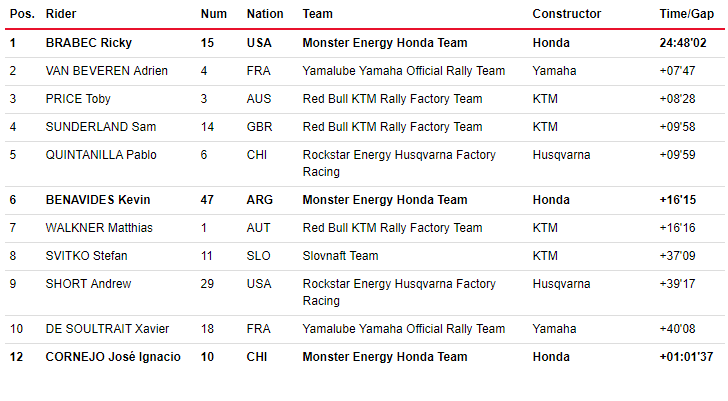Image resolution: width=728 pixels, height=401 pixels.
Task: Click SHORT Andrew rider name
Action: click(x=88, y=284)
